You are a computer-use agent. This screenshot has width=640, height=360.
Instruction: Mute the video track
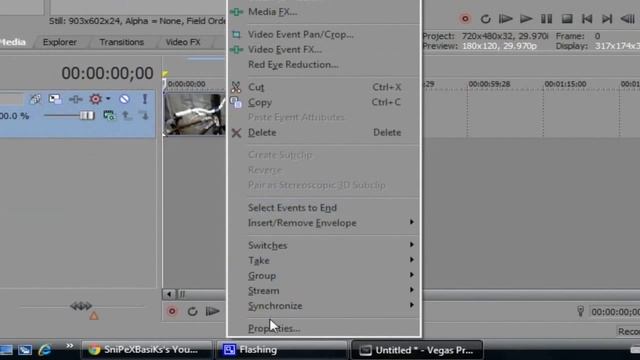124,99
